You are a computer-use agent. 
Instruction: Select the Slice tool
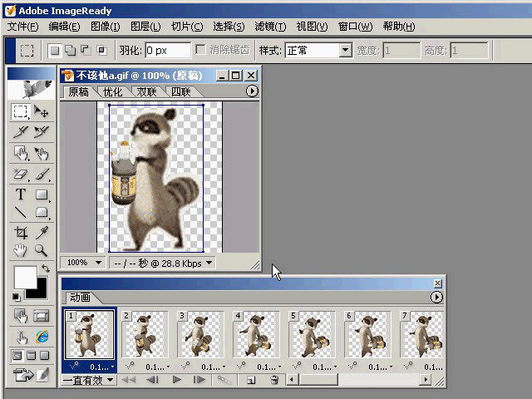pos(20,131)
